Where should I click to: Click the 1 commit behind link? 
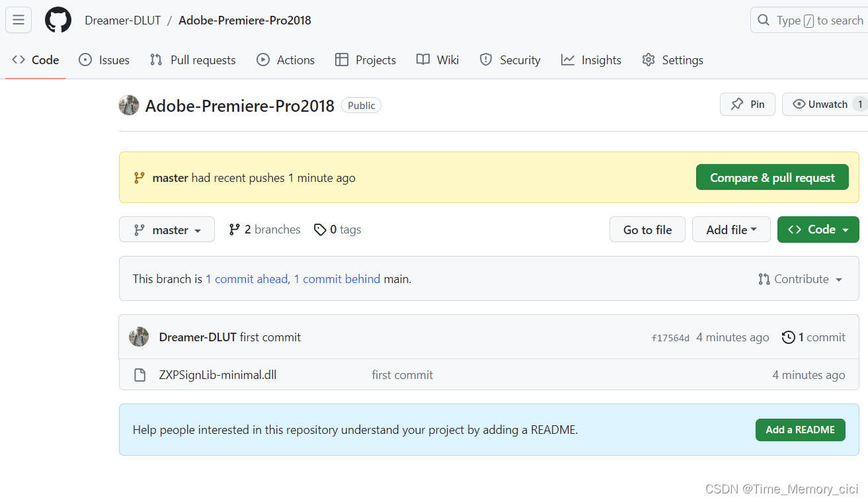pos(337,279)
